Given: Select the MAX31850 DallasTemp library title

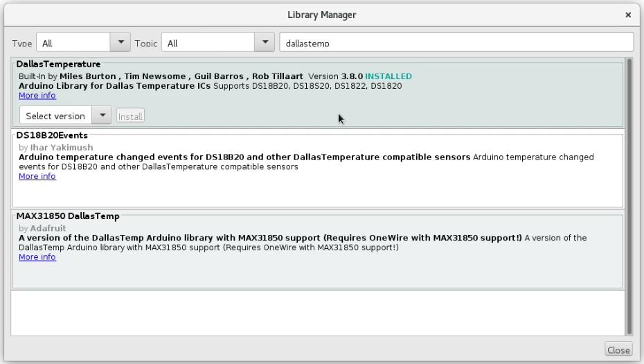Looking at the screenshot, I should [68, 216].
